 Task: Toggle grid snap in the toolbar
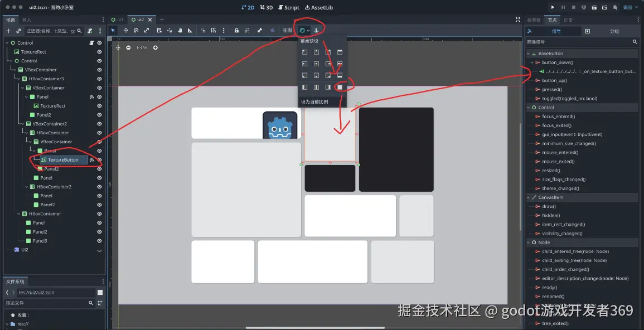tap(213, 30)
